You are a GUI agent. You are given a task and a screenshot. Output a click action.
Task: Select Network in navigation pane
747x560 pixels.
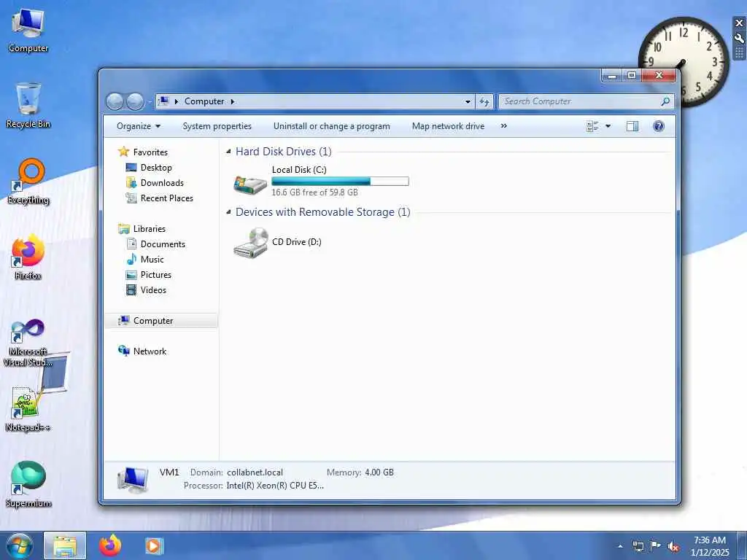pos(150,351)
